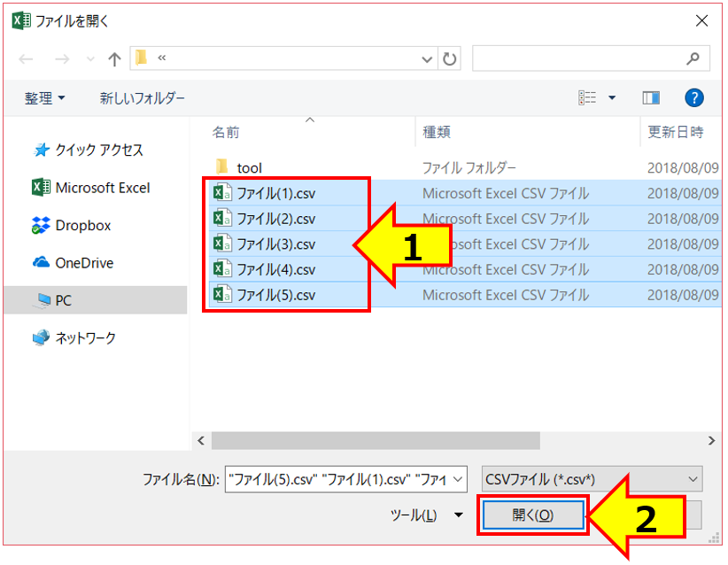
Task: Create a folder with 新しいフォルダー
Action: [x=142, y=98]
